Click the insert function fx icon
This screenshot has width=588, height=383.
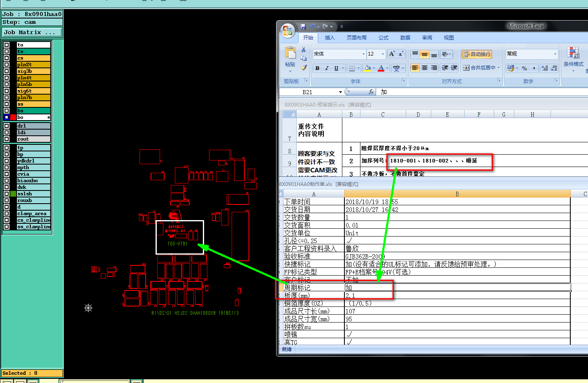pos(371,92)
